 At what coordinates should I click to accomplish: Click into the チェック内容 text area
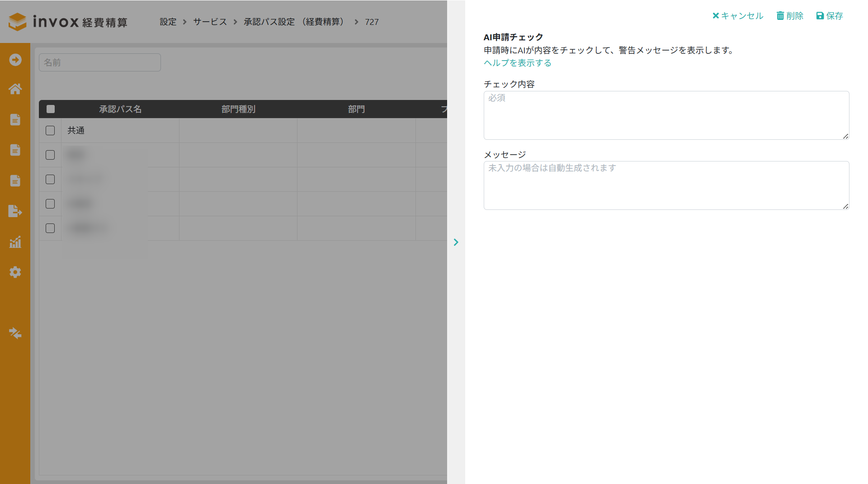click(666, 115)
